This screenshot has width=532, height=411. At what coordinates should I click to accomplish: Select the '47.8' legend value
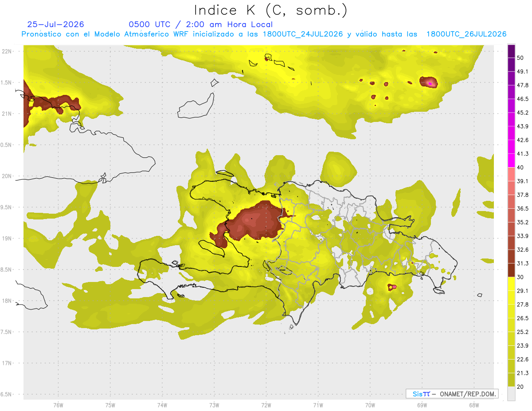point(523,85)
